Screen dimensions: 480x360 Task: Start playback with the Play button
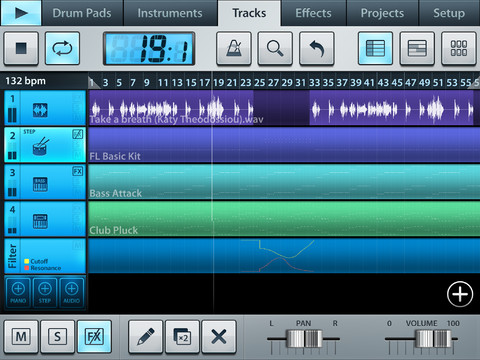(21, 13)
